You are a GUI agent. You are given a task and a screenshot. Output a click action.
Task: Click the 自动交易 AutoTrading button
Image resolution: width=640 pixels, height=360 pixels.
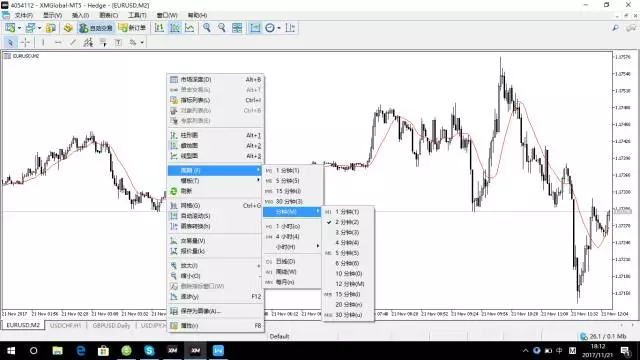(x=96, y=28)
